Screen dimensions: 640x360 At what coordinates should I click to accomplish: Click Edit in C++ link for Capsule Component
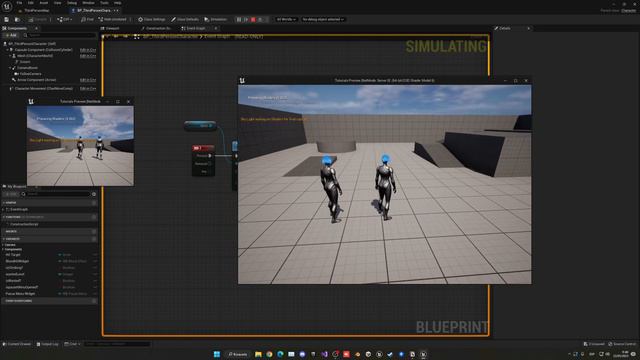pos(88,50)
